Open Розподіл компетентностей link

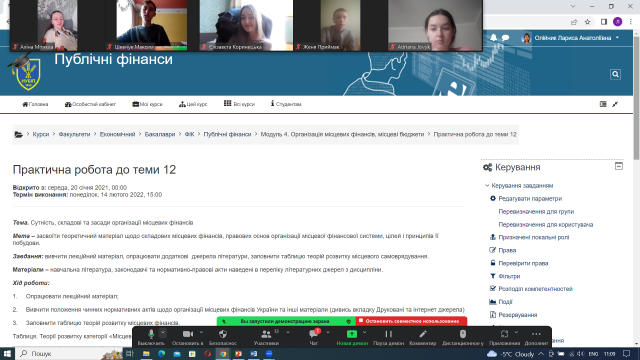[x=536, y=289]
